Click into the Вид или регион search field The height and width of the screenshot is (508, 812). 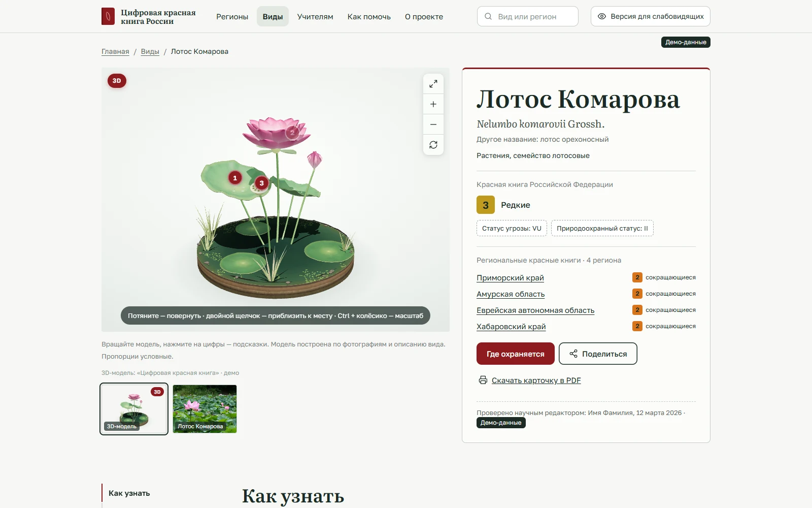[528, 16]
